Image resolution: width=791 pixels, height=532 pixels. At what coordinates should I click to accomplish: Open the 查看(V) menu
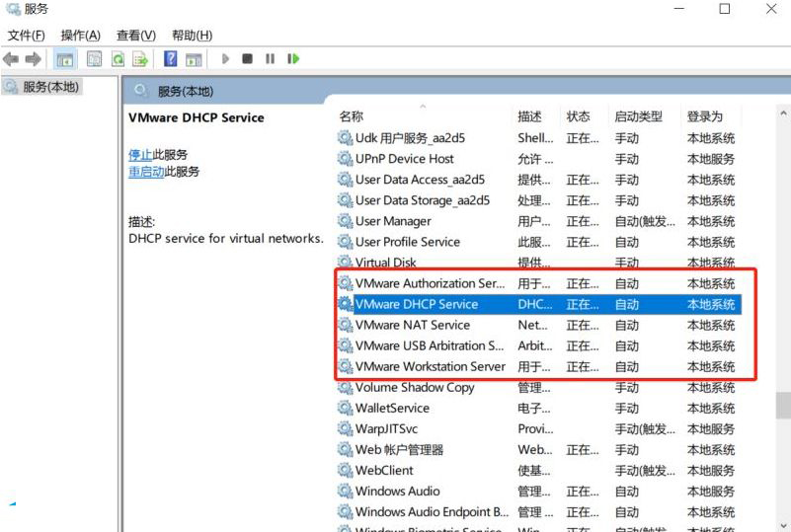point(135,36)
